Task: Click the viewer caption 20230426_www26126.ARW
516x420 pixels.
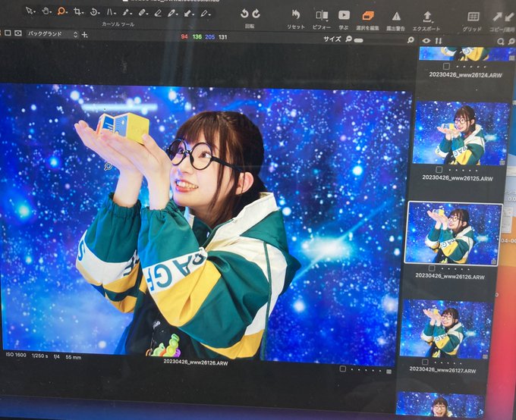Action: (x=196, y=362)
